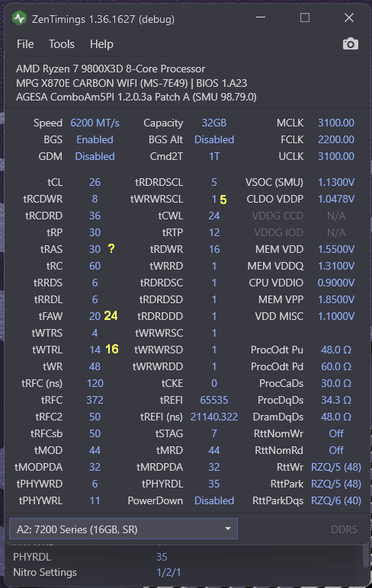
Task: Open the Help menu
Action: 101,44
